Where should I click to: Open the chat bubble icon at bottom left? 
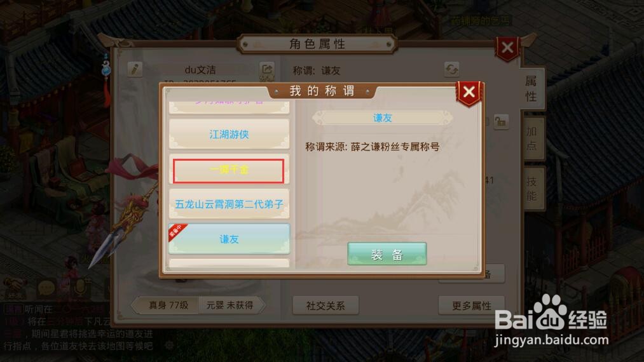[x=46, y=288]
